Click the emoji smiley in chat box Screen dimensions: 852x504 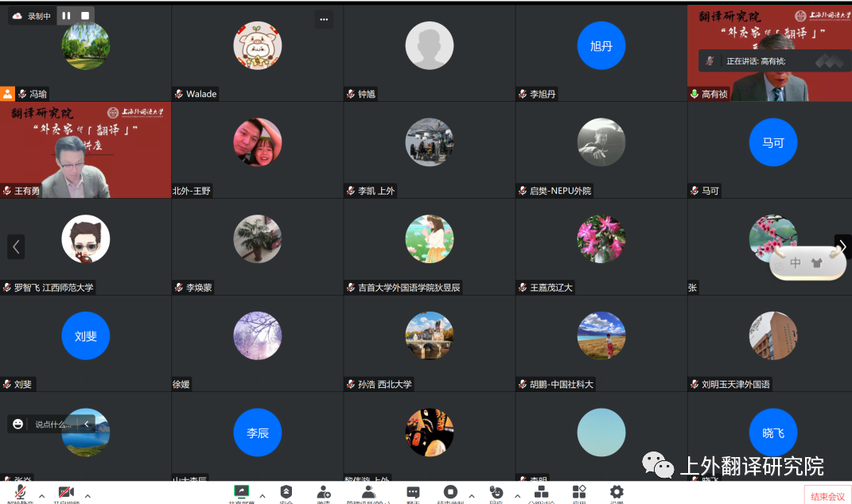point(18,425)
